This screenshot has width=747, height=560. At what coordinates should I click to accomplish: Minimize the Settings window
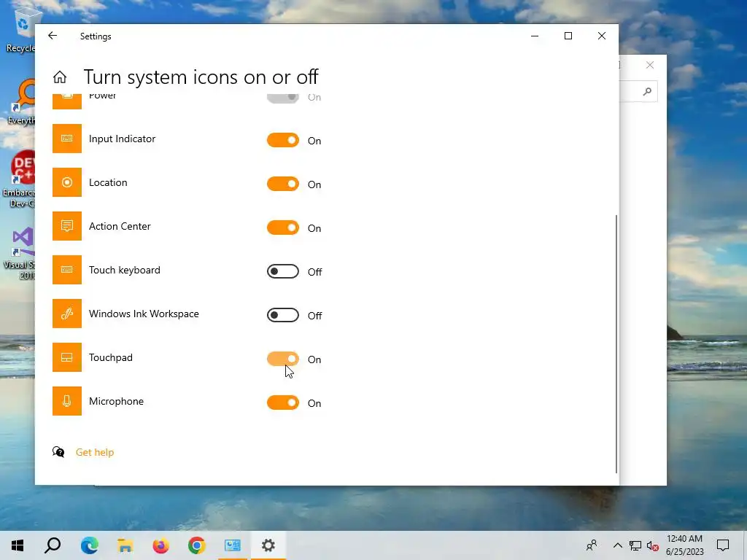535,36
